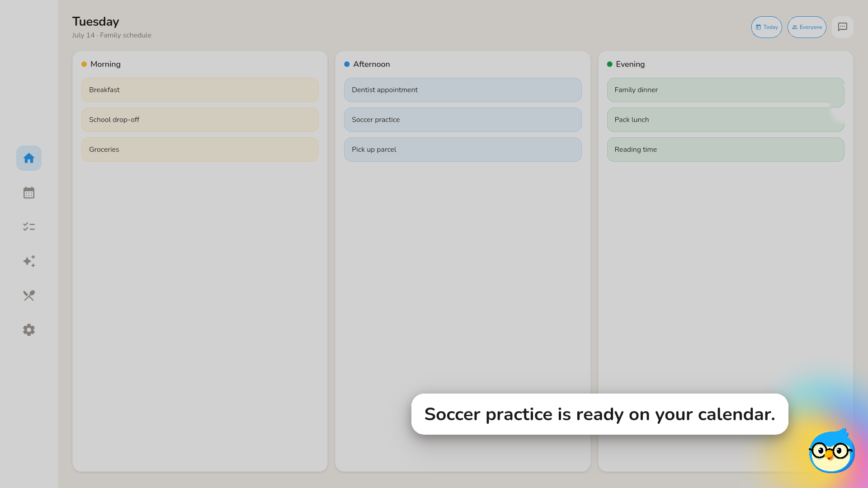Open the Reading time event
Viewport: 868px width, 488px height.
(x=726, y=150)
